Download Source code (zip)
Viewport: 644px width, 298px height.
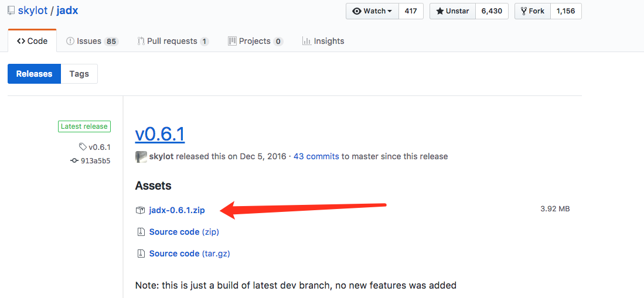pyautogui.click(x=184, y=232)
